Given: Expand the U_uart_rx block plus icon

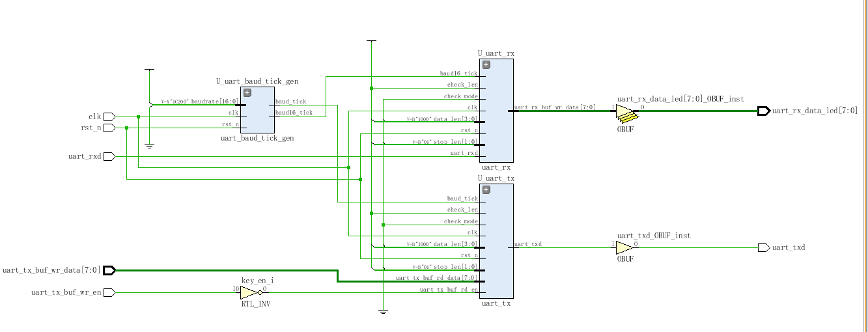Looking at the screenshot, I should click(486, 64).
